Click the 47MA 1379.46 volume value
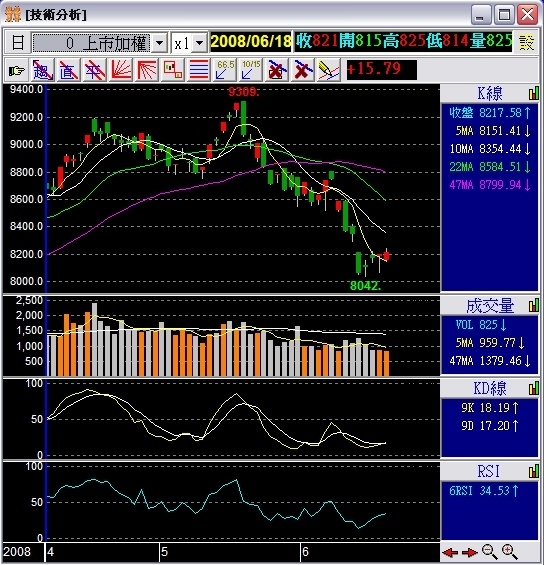Screen dimensions: 544x565 (x=490, y=361)
